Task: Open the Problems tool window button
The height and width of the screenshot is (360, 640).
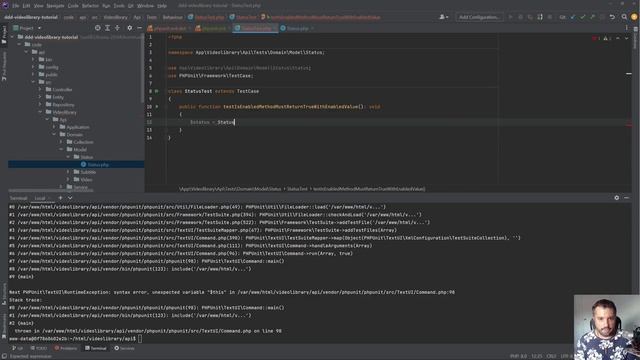Action: (x=66, y=348)
